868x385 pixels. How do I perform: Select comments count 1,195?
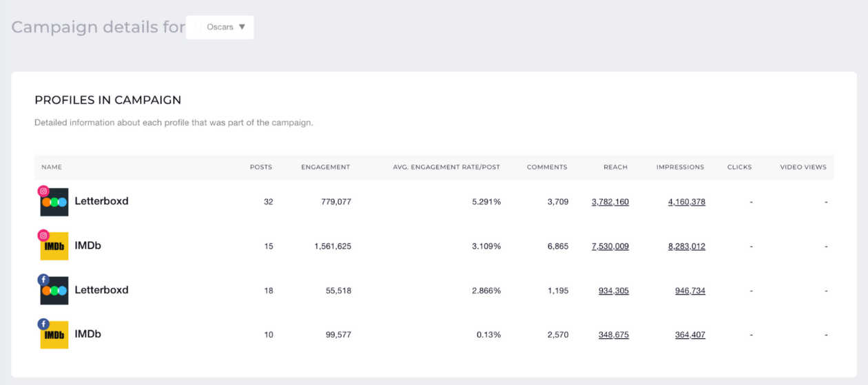558,291
